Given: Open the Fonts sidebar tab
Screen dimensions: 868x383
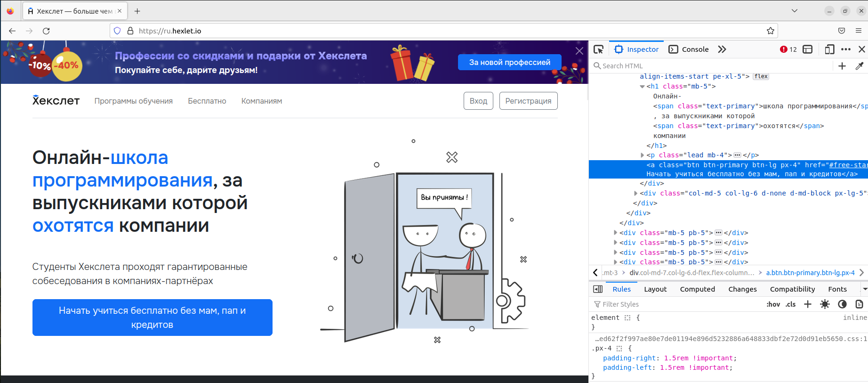Looking at the screenshot, I should click(837, 289).
